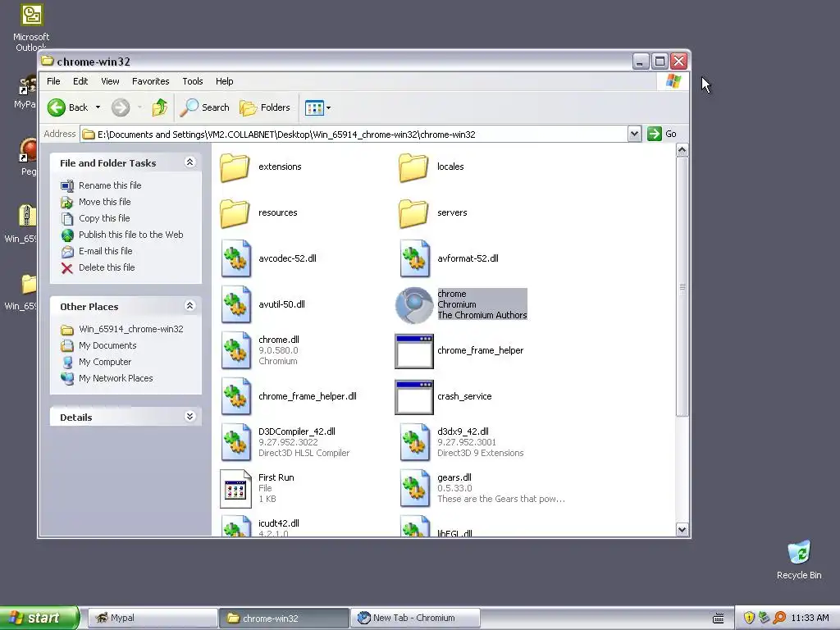Viewport: 840px width, 630px height.
Task: Click the 11:33 AM clock in the tray
Action: tap(810, 618)
